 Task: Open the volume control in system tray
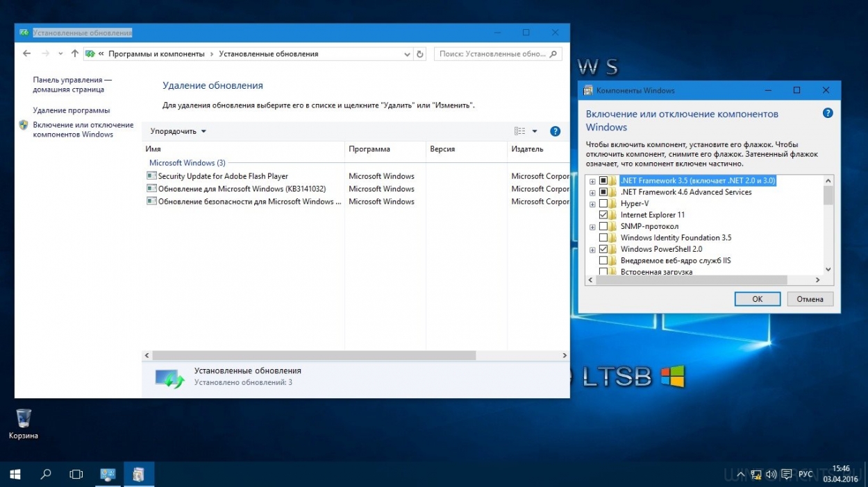tap(771, 475)
